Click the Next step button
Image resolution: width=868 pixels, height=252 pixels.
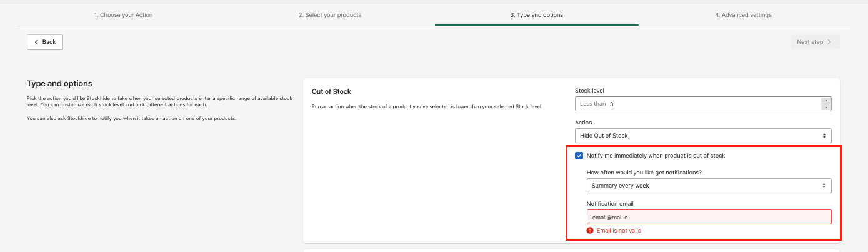[x=813, y=42]
